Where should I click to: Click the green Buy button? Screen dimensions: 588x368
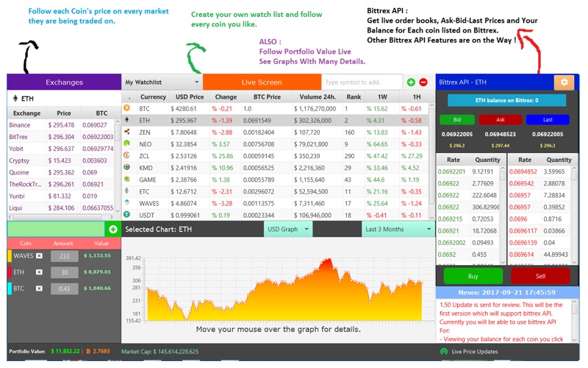coord(473,276)
